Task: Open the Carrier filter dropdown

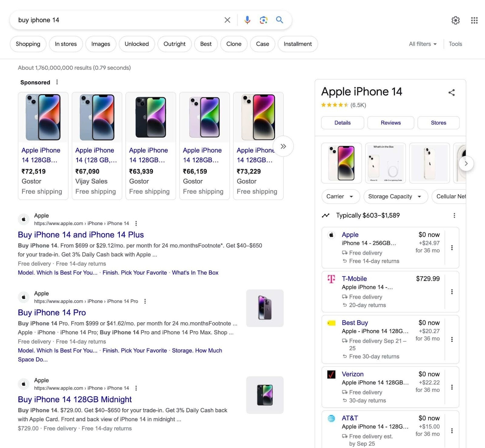Action: point(341,197)
